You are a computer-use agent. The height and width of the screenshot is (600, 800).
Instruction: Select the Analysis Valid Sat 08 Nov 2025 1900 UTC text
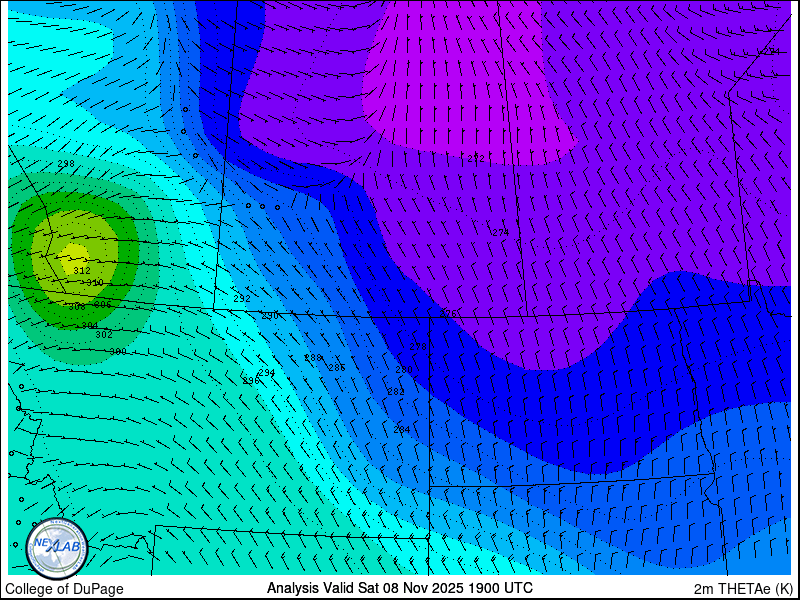point(399,588)
